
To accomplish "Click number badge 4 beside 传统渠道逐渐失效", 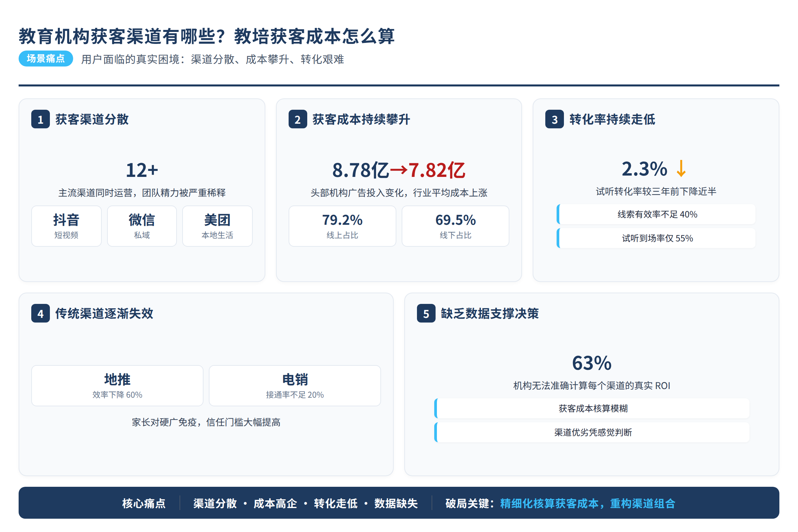I will (40, 314).
